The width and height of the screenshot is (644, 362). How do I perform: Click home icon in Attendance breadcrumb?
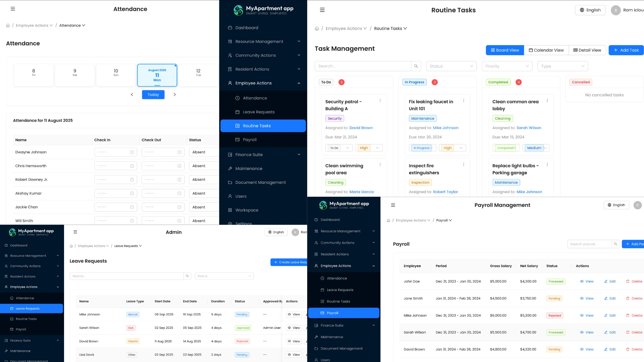point(8,25)
